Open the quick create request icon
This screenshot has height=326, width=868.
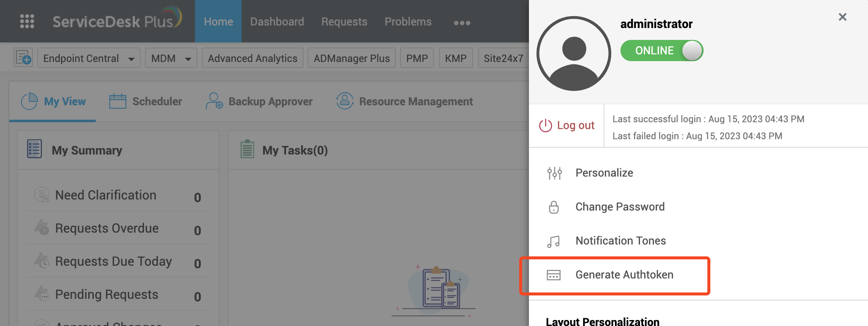[x=23, y=57]
